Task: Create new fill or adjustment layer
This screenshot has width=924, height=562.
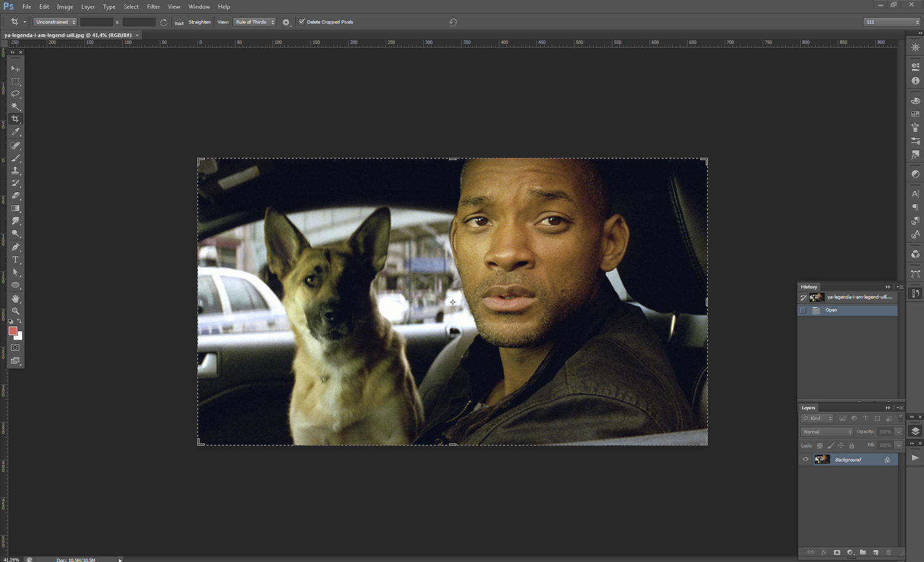Action: click(850, 552)
